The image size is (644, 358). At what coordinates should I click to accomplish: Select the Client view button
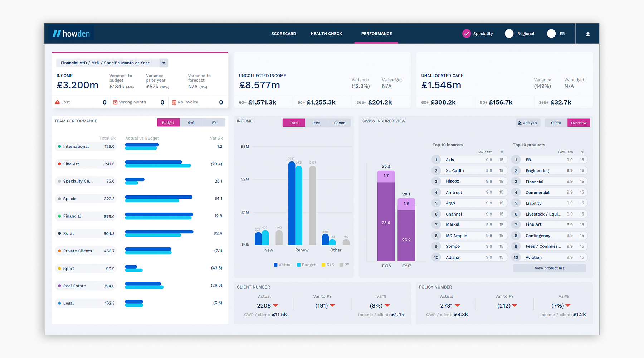[x=556, y=123]
